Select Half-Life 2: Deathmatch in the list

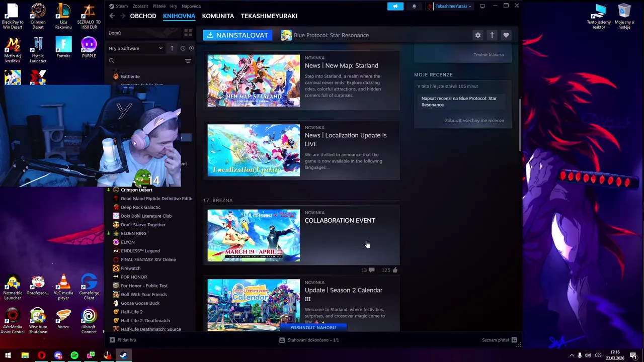point(145,321)
